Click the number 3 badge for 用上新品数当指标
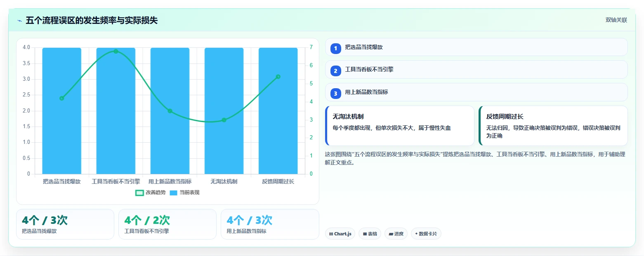The width and height of the screenshot is (644, 256). [335, 93]
